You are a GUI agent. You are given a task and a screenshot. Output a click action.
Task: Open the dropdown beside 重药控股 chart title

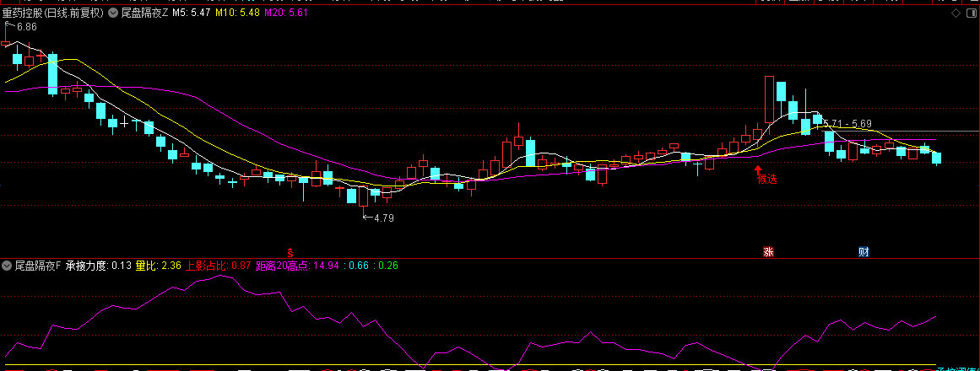(112, 12)
